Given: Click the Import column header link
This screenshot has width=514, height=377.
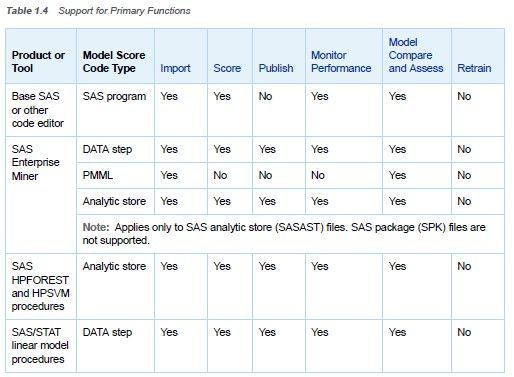Looking at the screenshot, I should coord(175,68).
